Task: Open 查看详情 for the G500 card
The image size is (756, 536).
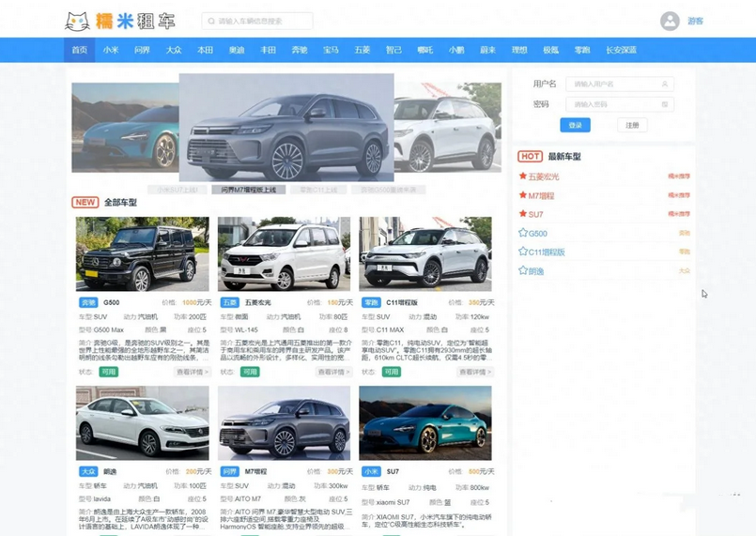Action: [x=193, y=372]
